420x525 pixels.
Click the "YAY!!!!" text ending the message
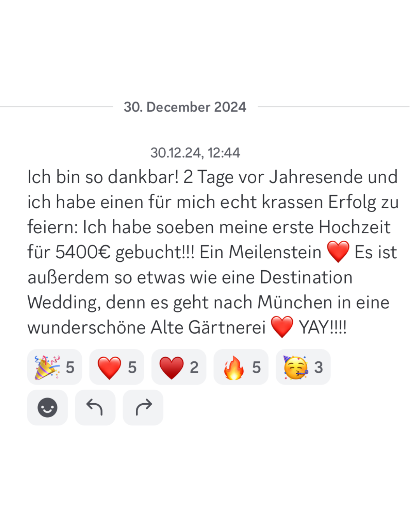[x=323, y=327]
